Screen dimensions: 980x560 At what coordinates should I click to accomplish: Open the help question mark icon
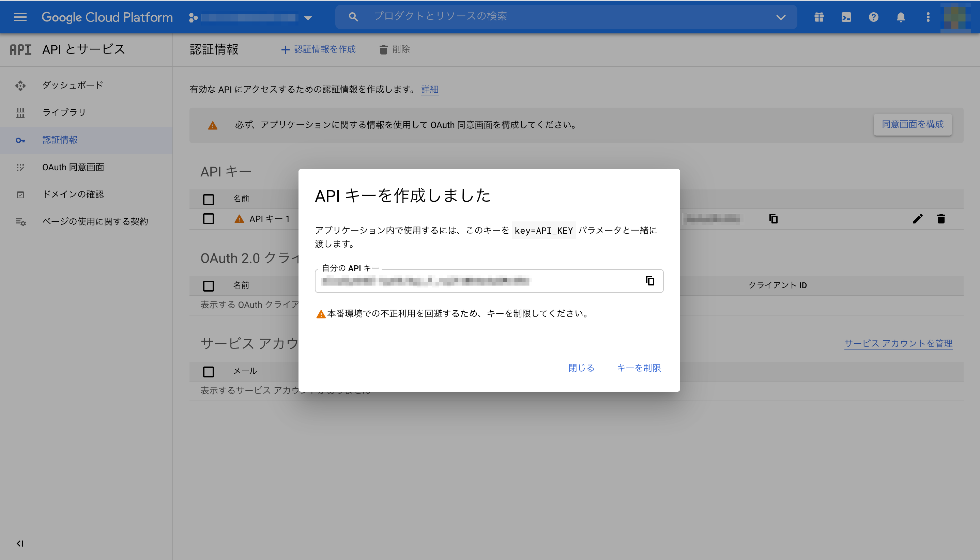point(873,17)
